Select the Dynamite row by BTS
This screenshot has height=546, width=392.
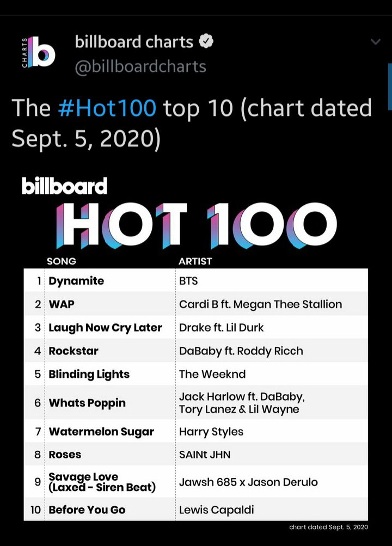[195, 280]
